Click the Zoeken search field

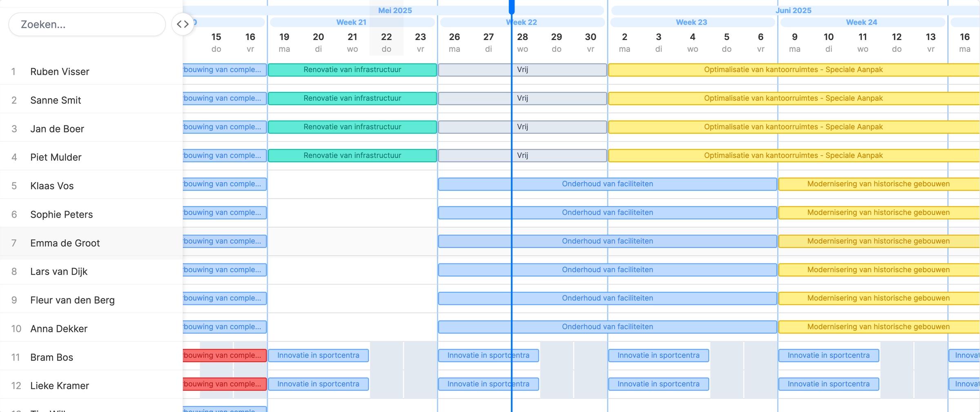pos(87,24)
